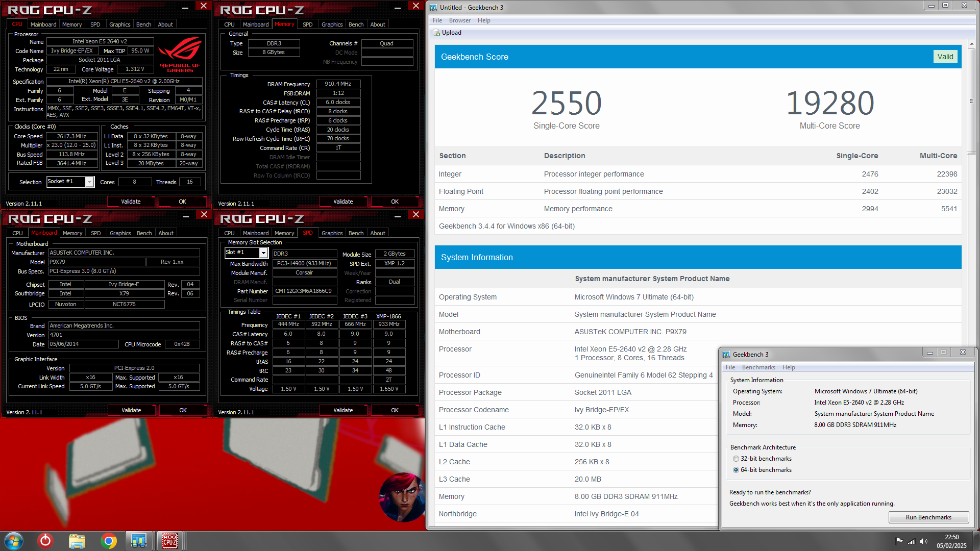Screen dimensions: 980x551
Task: Click the green Valid badge
Action: [x=945, y=57]
